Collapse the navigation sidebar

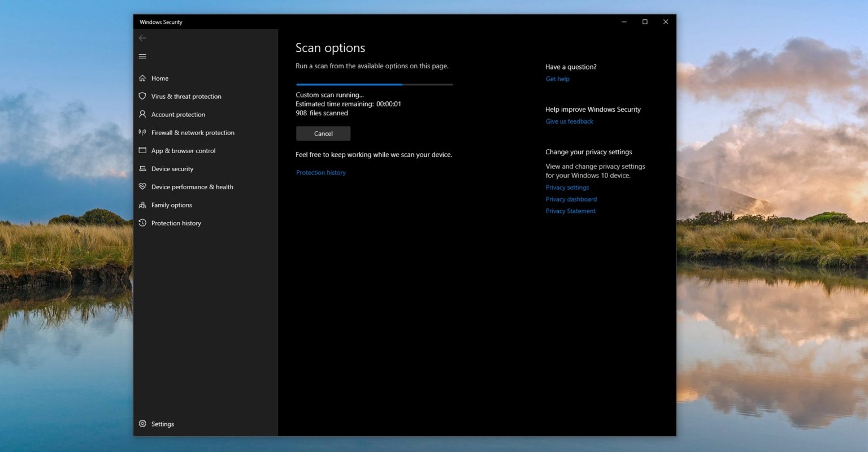142,56
